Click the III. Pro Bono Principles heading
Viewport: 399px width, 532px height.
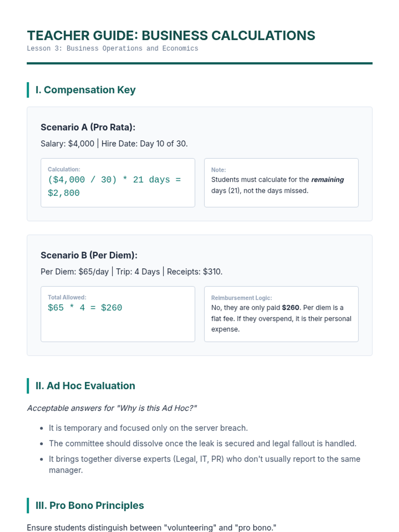point(89,505)
